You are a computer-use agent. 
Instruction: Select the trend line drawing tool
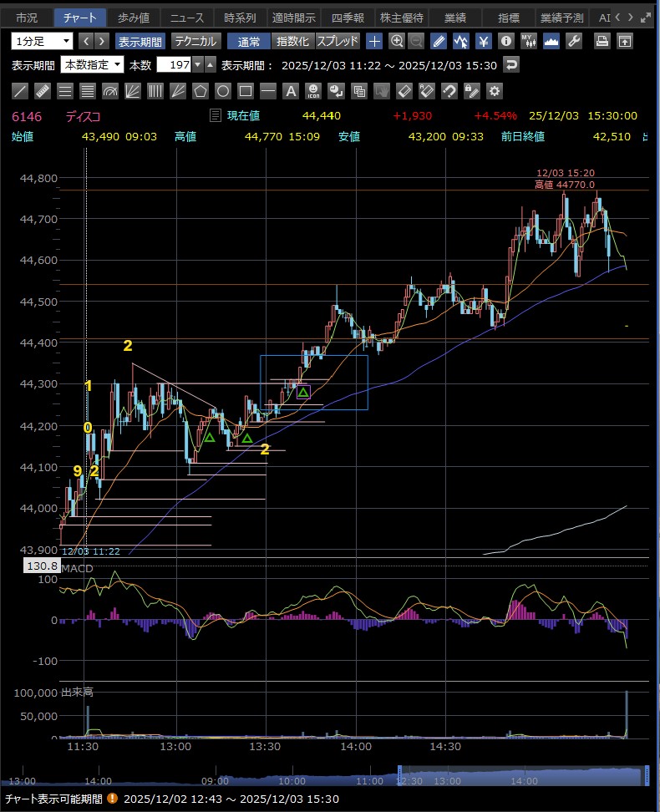(x=22, y=91)
